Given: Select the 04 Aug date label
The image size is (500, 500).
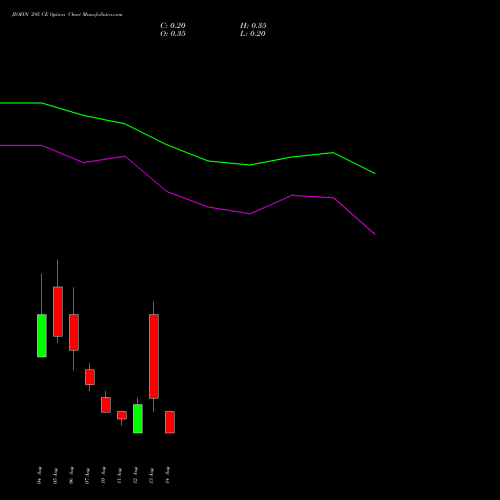Looking at the screenshot, I should (40, 475).
